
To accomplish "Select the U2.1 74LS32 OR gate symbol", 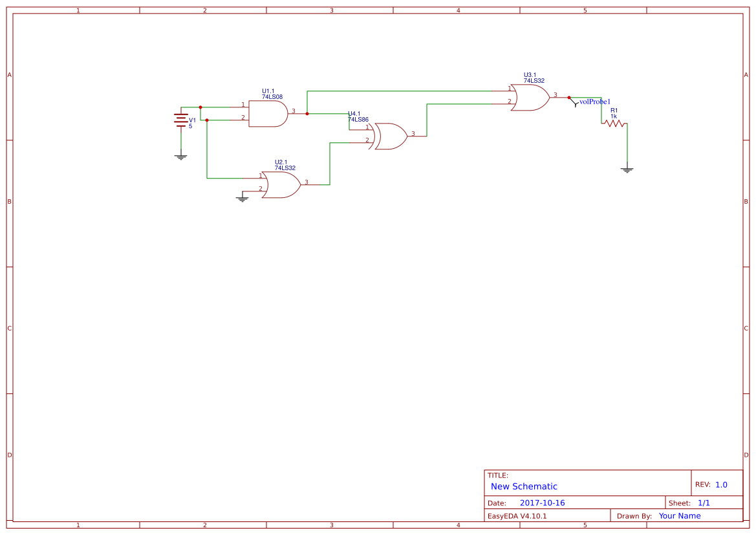I will [x=281, y=185].
